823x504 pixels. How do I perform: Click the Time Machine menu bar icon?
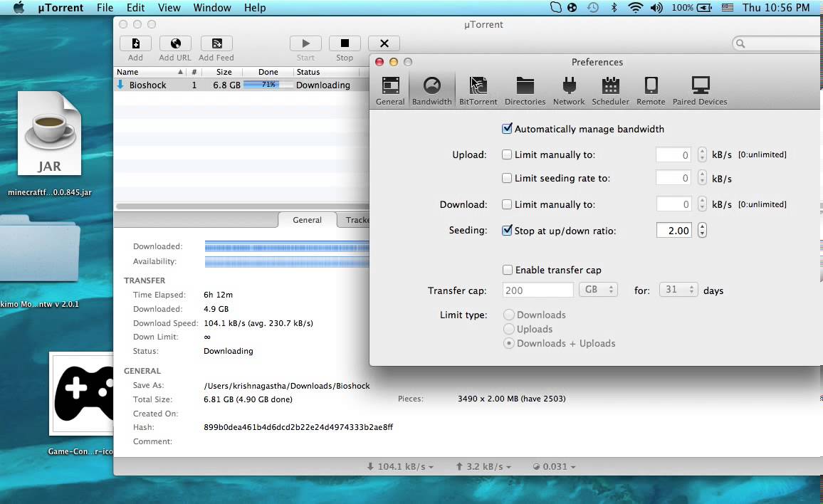592,8
